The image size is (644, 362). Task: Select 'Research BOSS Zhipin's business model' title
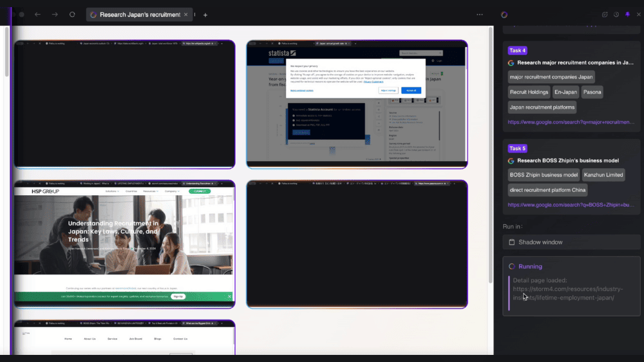tap(568, 160)
